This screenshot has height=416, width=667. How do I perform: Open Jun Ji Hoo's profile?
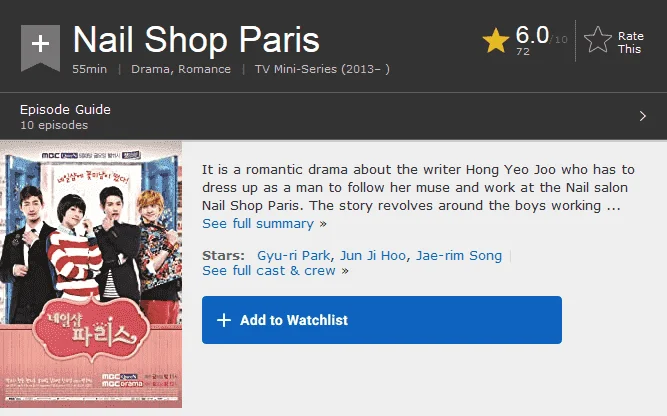(x=373, y=255)
